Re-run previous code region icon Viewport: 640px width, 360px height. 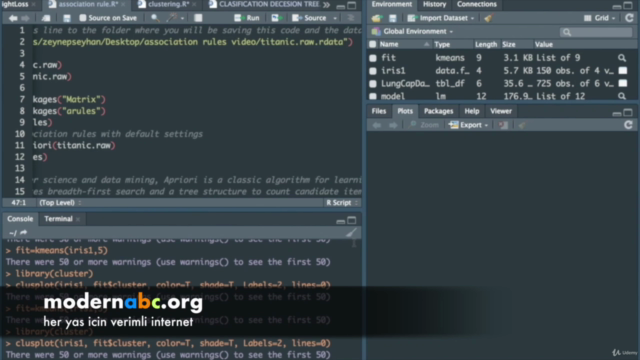(x=276, y=18)
